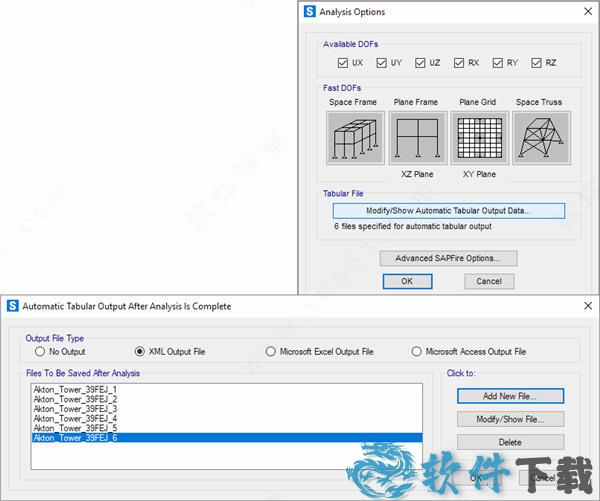Select Microsoft Excel Output File option
This screenshot has width=600, height=501.
tap(271, 352)
